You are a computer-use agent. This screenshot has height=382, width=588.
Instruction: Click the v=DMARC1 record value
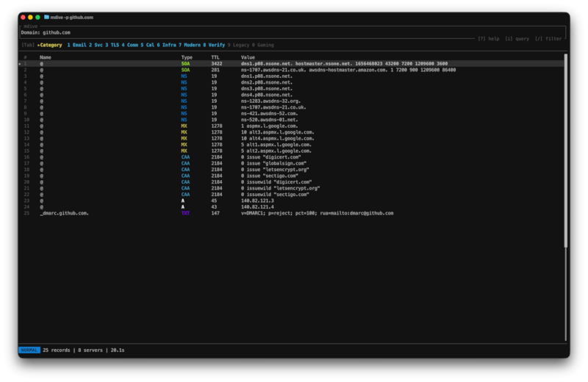tap(317, 213)
